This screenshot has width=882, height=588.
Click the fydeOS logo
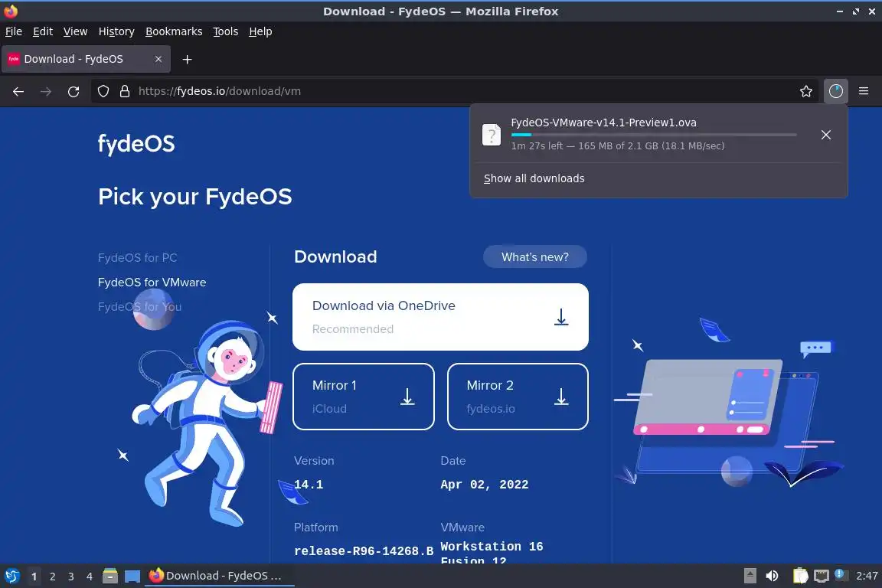pyautogui.click(x=136, y=143)
